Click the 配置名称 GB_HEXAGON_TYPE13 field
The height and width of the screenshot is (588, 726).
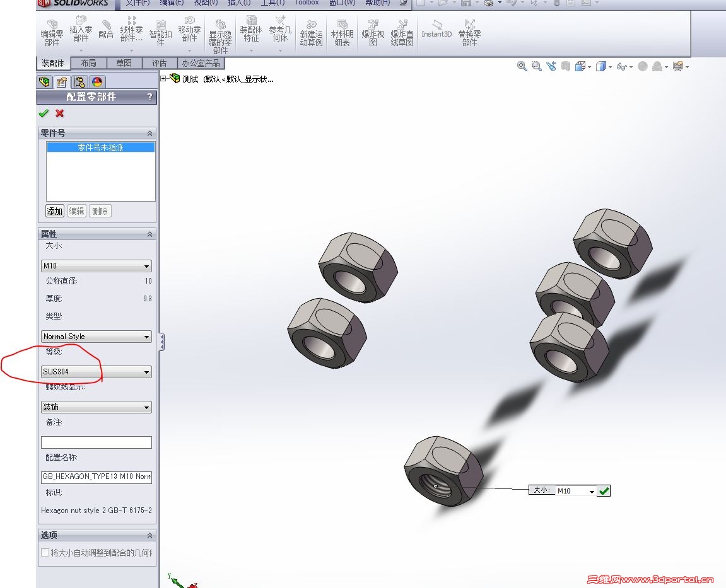pyautogui.click(x=97, y=476)
